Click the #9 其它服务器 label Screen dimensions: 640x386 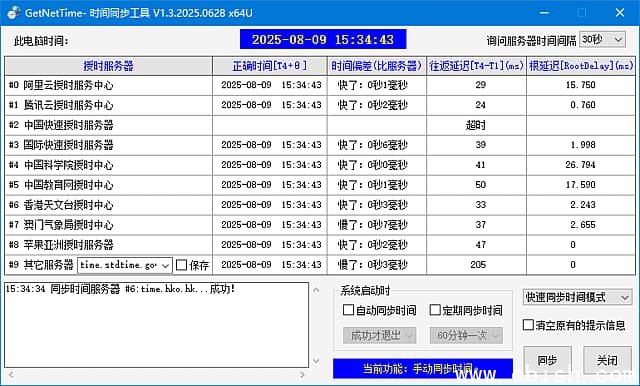coord(41,265)
